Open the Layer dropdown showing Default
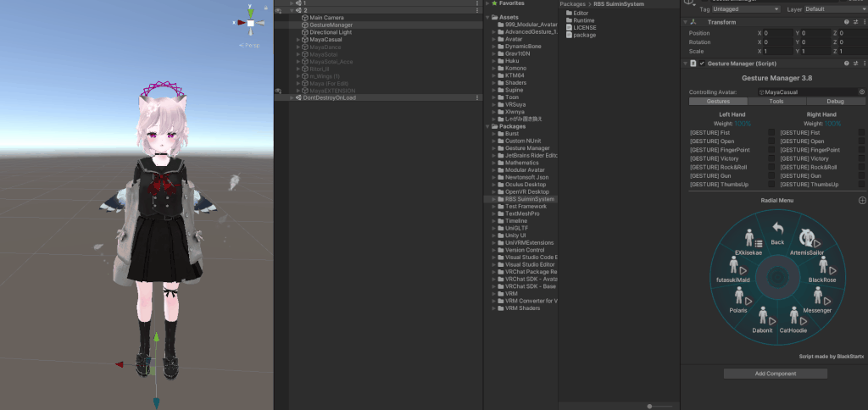 [x=835, y=9]
